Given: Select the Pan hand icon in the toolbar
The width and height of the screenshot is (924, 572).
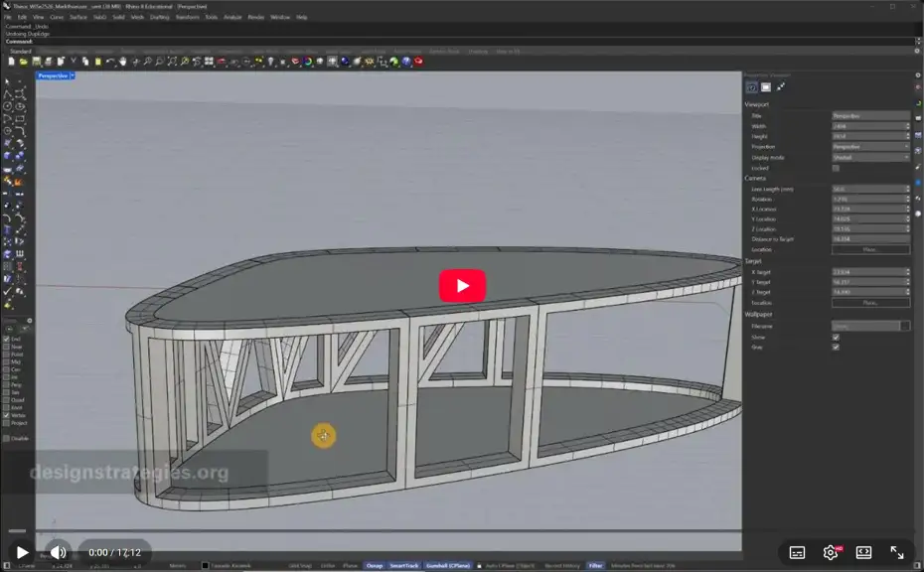Looking at the screenshot, I should [122, 62].
